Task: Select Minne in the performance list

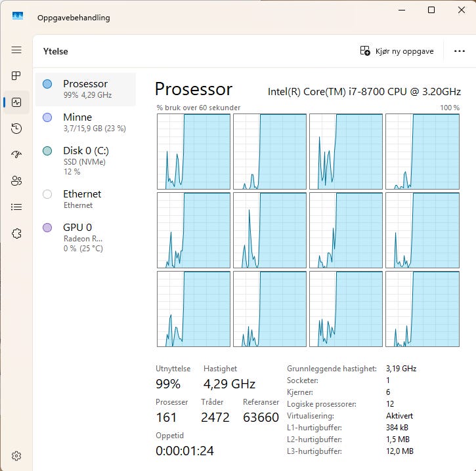Action: click(85, 123)
